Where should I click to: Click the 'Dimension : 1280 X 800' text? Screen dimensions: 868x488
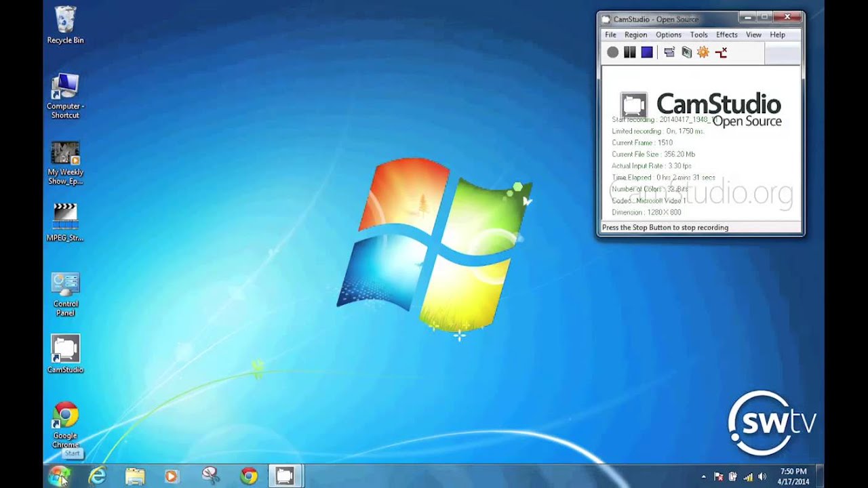[646, 213]
